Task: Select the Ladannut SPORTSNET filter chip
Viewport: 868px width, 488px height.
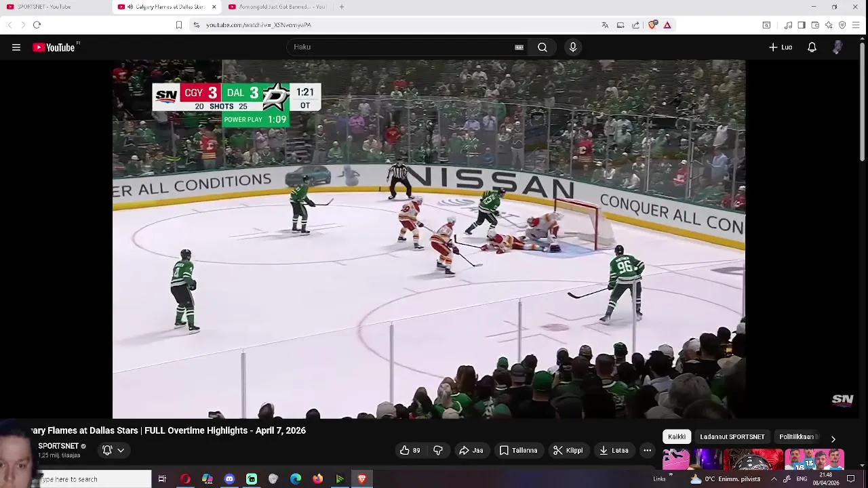Action: tap(732, 437)
